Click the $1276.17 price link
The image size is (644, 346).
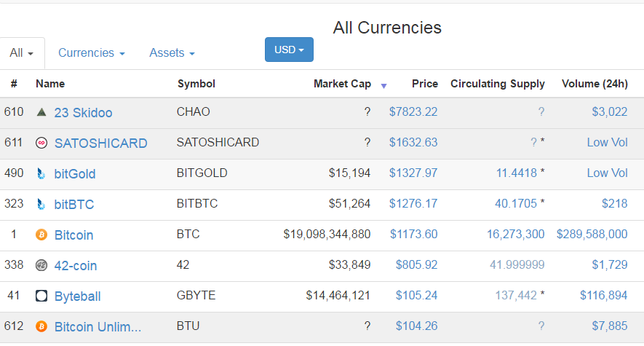point(413,203)
